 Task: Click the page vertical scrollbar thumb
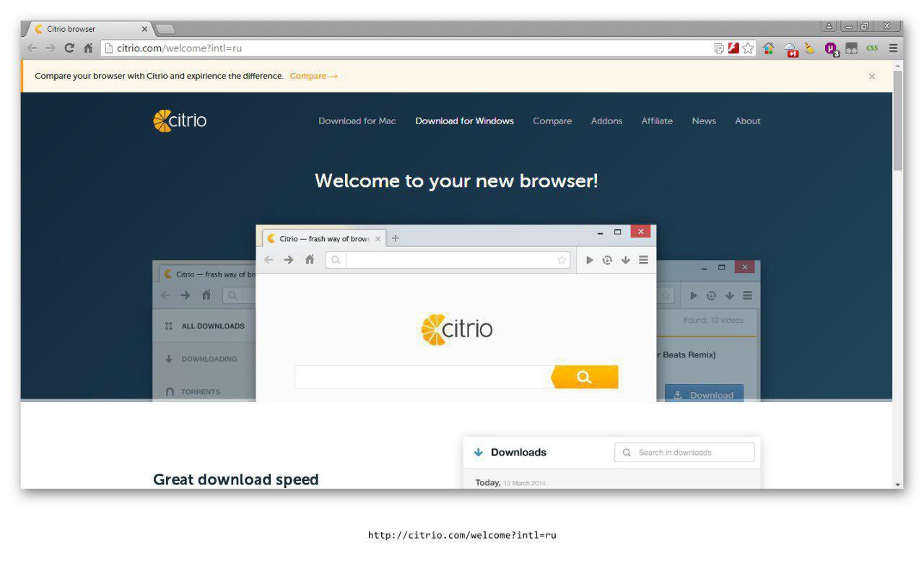pos(898,119)
